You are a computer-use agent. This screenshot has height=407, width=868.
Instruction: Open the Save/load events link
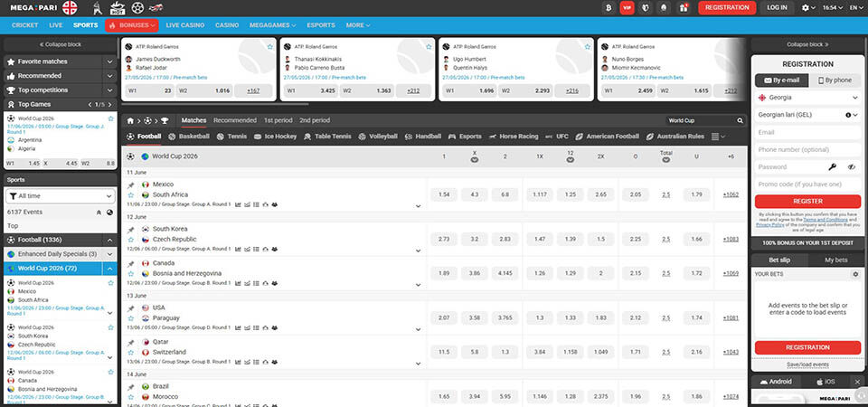[807, 364]
